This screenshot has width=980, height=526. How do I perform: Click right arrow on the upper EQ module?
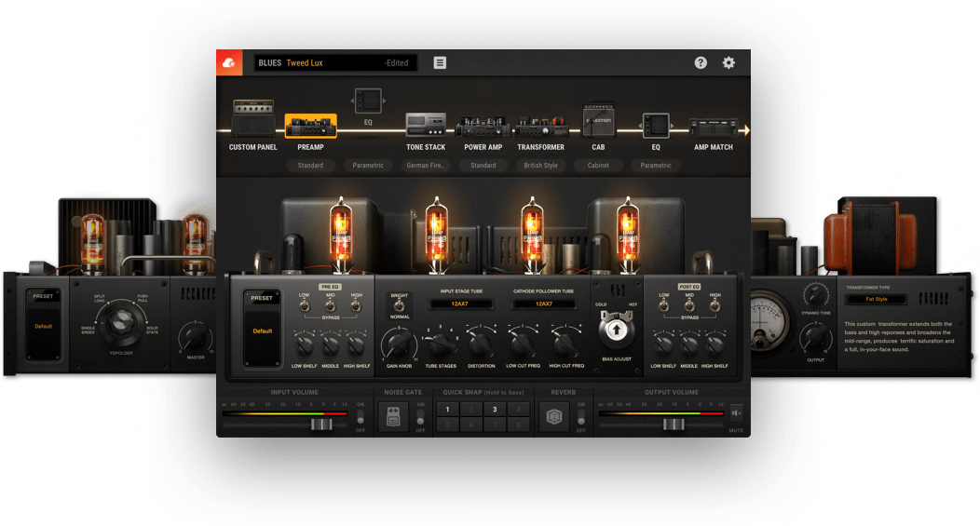pos(384,101)
